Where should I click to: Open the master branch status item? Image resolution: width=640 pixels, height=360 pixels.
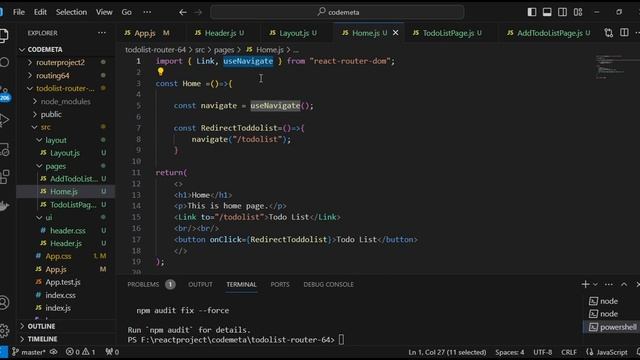(x=28, y=352)
